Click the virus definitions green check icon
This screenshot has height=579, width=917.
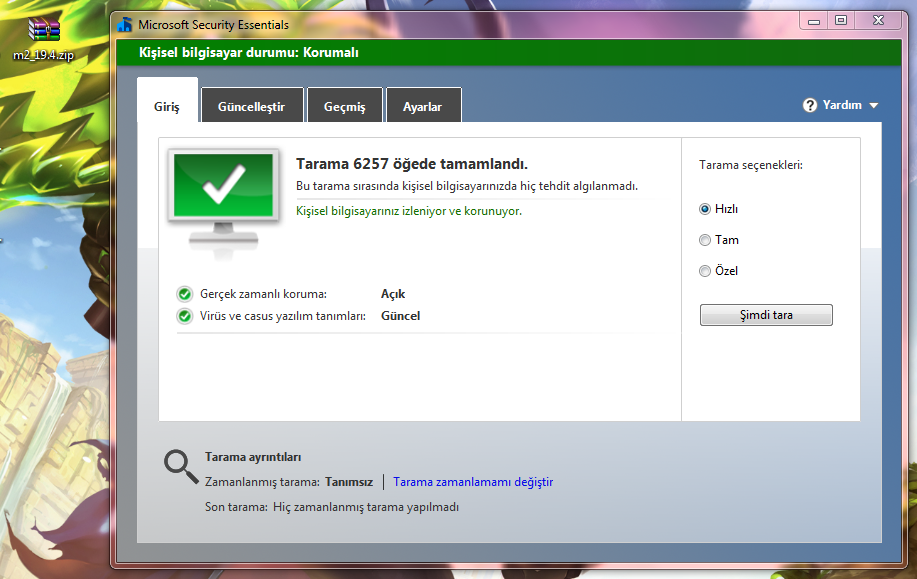185,316
